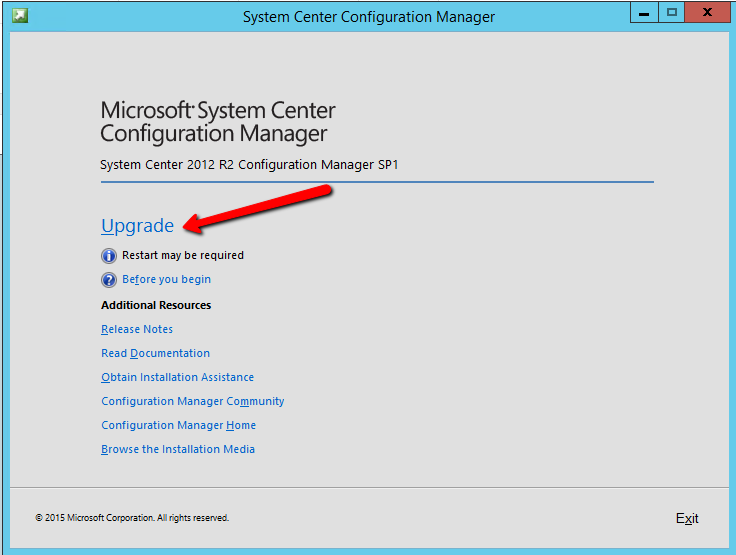Open the Before you begin link
Screen dimensions: 736x555
(x=166, y=280)
